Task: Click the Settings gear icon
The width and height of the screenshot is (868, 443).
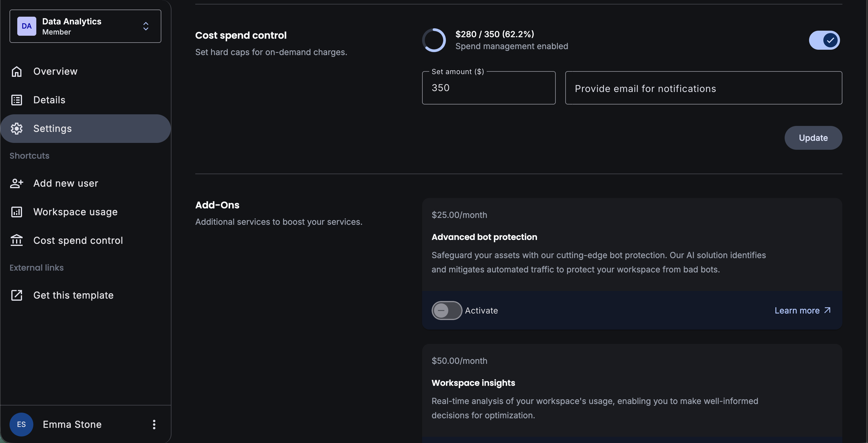Action: click(x=16, y=129)
